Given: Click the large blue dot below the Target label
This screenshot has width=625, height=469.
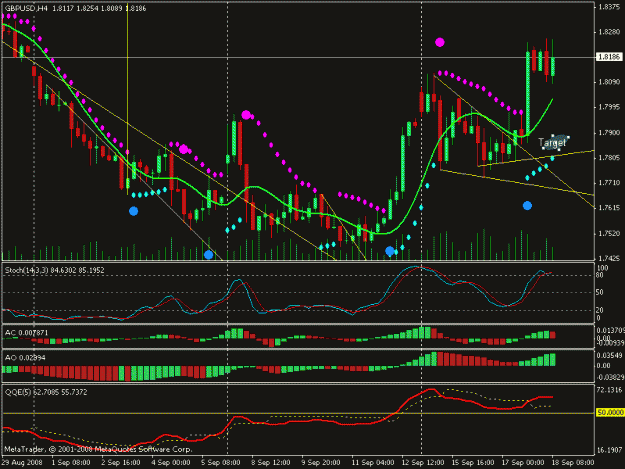Looking at the screenshot, I should [527, 206].
